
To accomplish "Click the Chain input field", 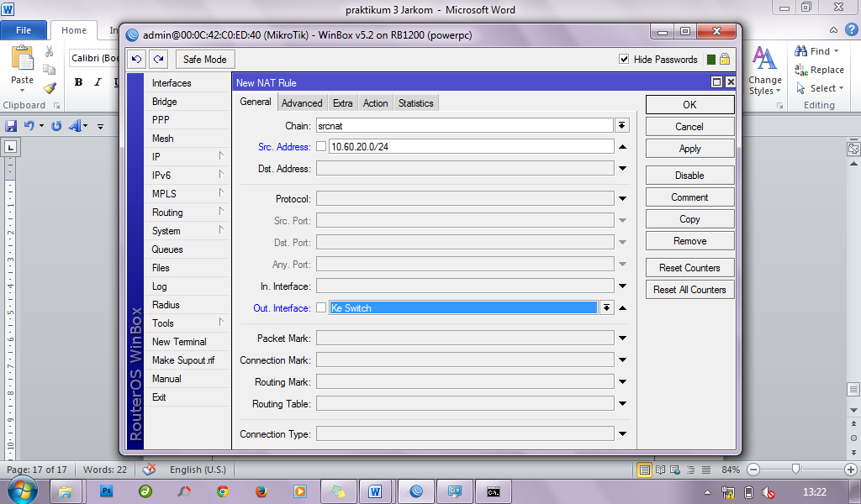I will [x=464, y=126].
